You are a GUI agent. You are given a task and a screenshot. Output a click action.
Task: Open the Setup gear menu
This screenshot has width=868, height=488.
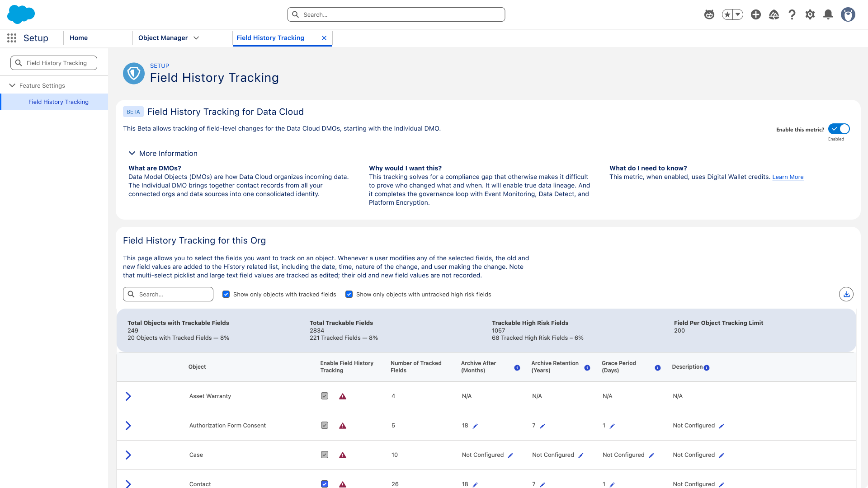pyautogui.click(x=810, y=14)
